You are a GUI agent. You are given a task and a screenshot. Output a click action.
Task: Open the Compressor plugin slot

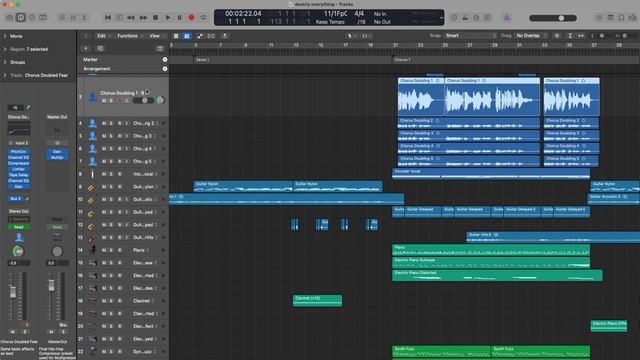click(19, 163)
